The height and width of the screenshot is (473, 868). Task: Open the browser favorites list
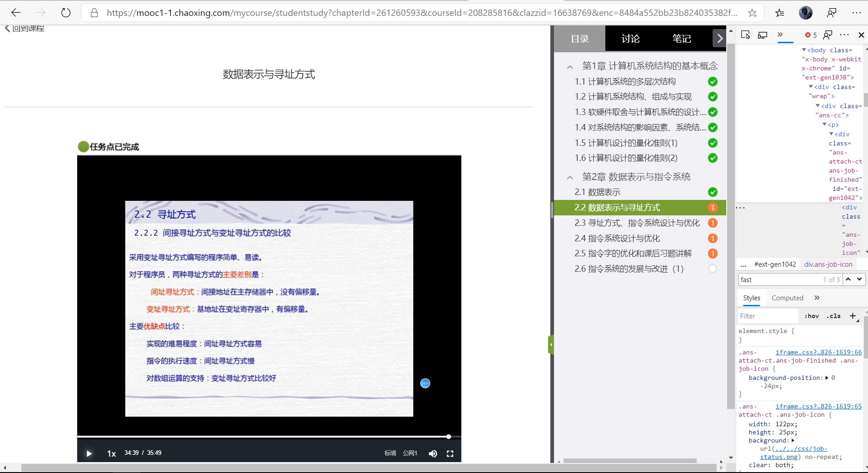tap(780, 13)
